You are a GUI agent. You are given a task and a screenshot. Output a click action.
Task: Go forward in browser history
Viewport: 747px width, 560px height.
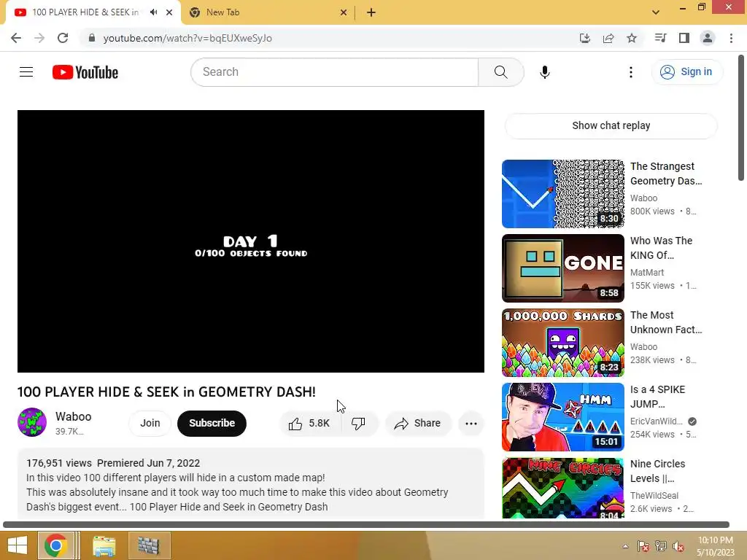pos(39,38)
